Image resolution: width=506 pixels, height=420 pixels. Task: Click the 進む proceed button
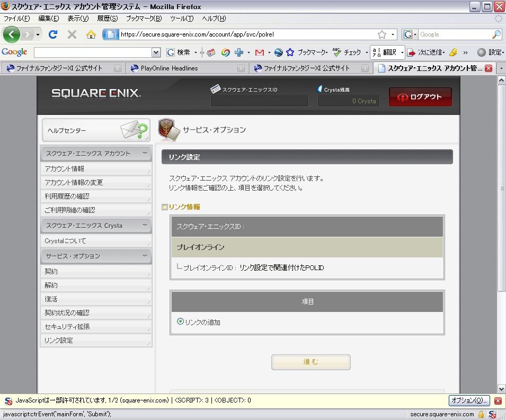311,362
